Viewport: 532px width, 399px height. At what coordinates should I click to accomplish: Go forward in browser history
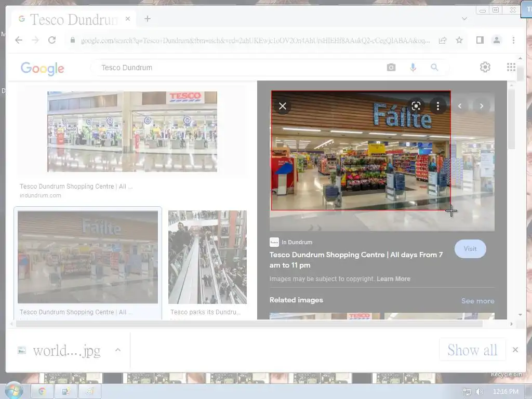(35, 40)
